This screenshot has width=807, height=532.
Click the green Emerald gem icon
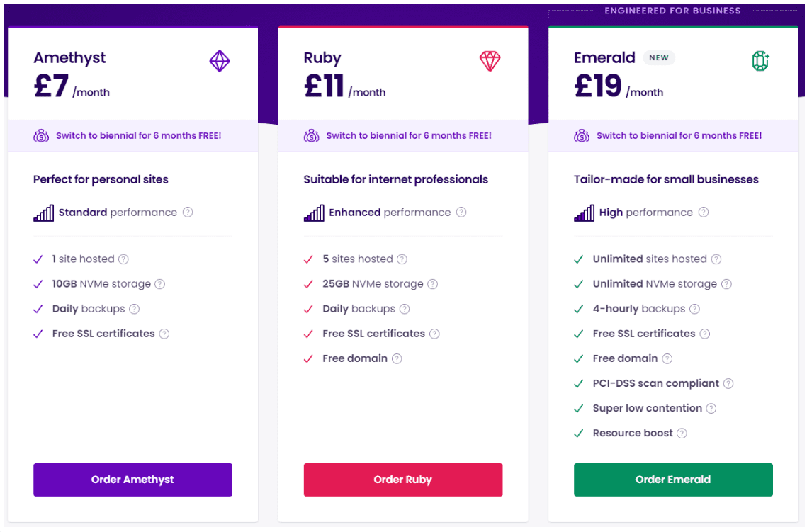[760, 61]
